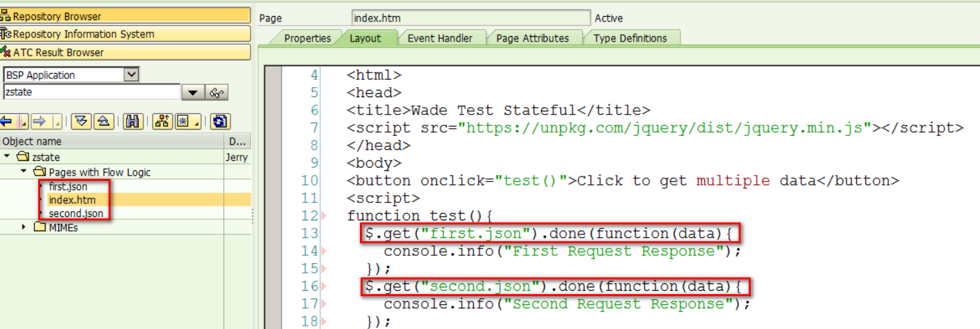980x329 pixels.
Task: Click the title line Wade Test Stateful
Action: coord(498,111)
